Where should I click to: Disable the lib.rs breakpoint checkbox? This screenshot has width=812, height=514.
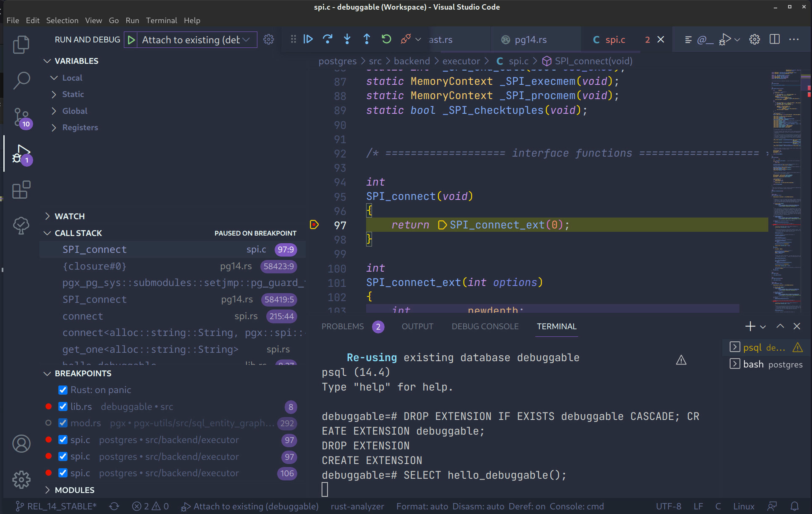click(x=63, y=406)
